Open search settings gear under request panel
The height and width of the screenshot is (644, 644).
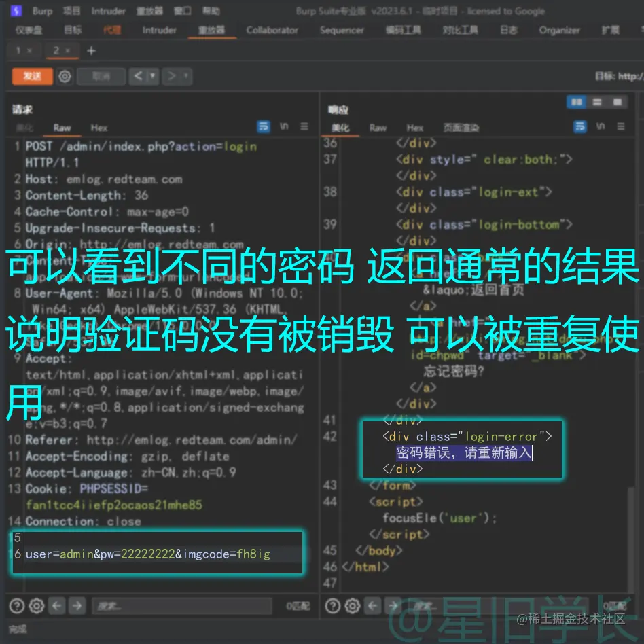37,606
